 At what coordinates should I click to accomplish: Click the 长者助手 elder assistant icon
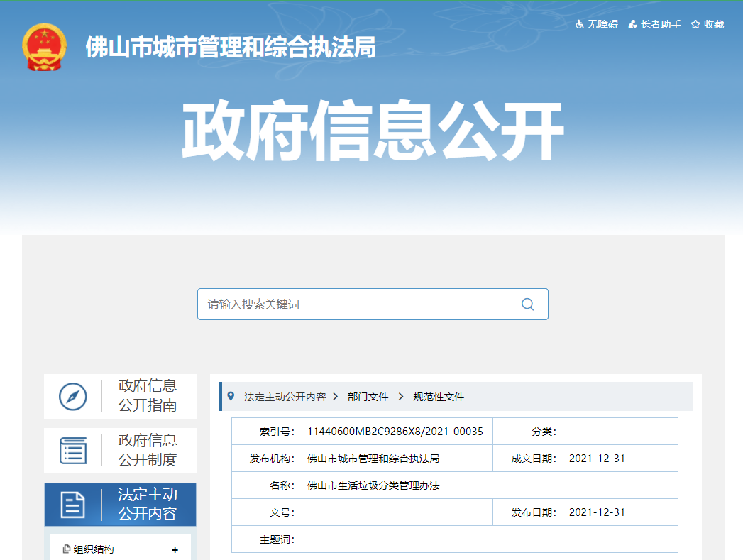(x=632, y=24)
